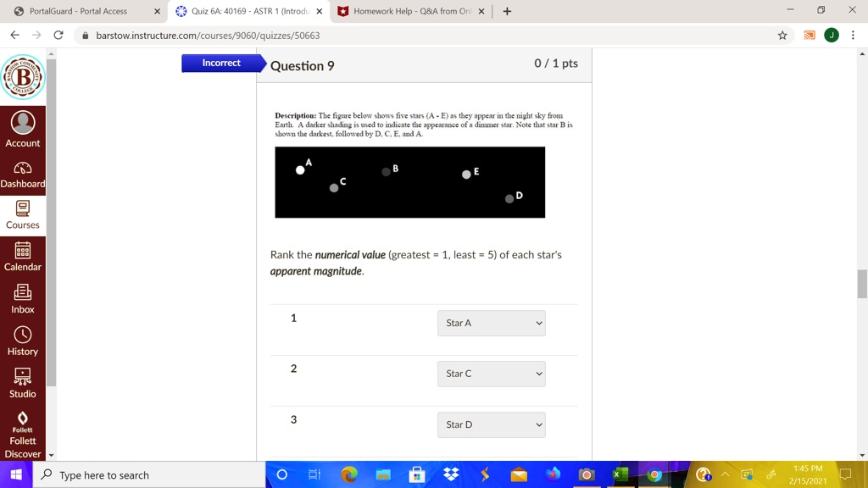View site information via the lock icon
Screen dimensions: 868x488
(x=85, y=36)
